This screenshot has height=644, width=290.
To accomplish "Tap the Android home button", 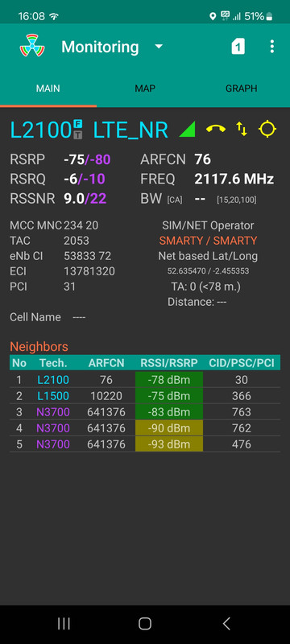I will click(145, 623).
